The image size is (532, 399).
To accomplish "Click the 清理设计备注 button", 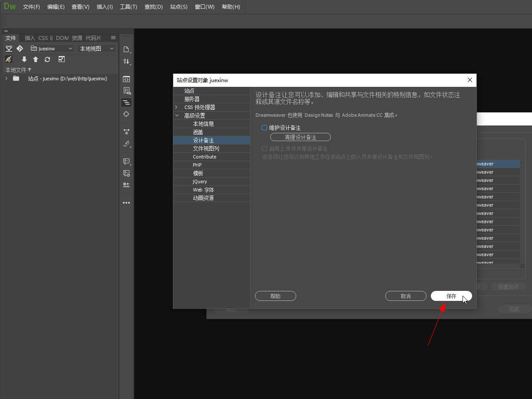I will [301, 137].
